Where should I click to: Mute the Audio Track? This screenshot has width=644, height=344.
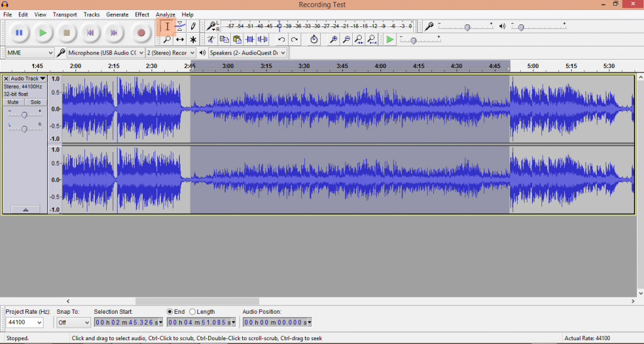13,103
